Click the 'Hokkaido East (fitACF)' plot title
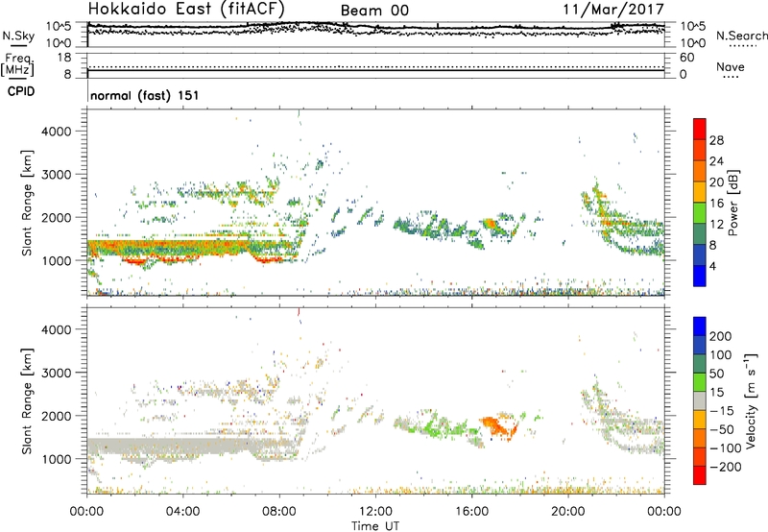Screen dimensions: 768x532 (186, 9)
